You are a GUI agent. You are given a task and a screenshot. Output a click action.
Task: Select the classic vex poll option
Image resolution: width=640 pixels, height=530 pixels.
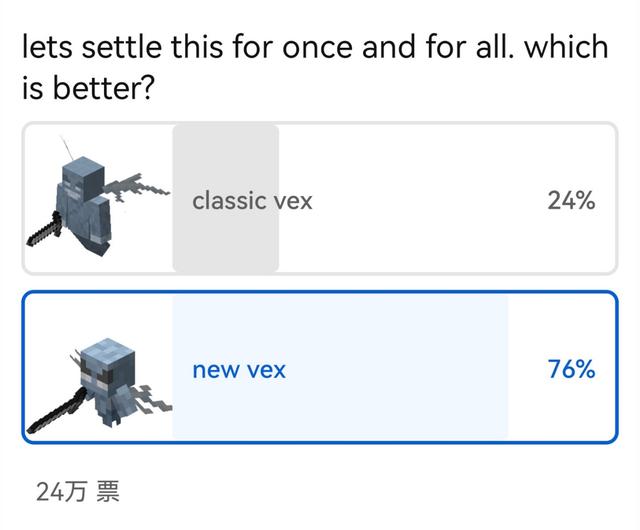tap(320, 199)
